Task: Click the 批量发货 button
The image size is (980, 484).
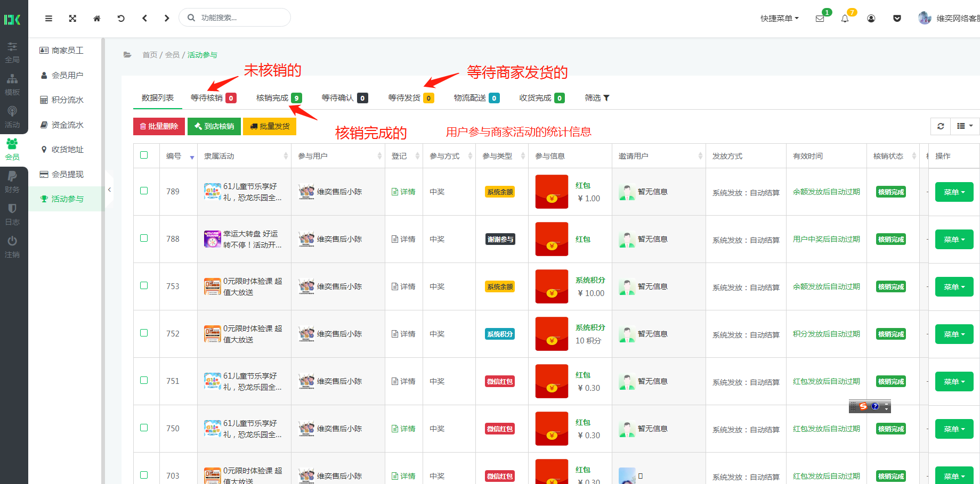Action: click(270, 126)
